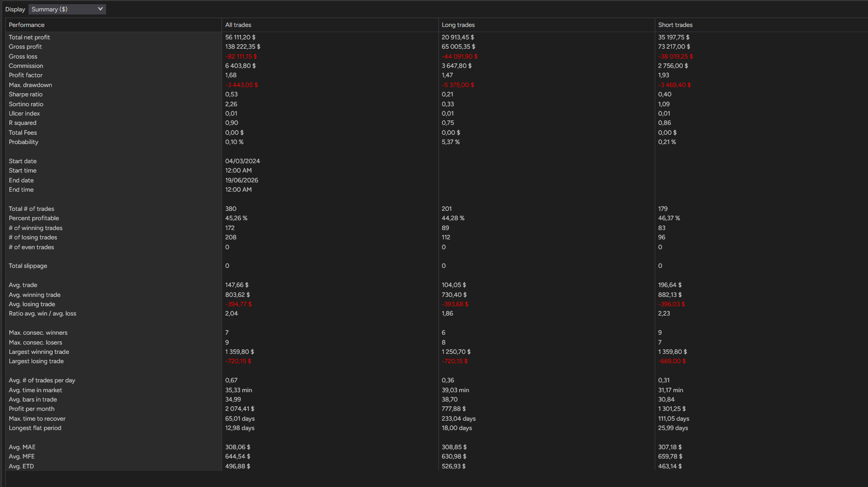The height and width of the screenshot is (487, 868).
Task: Click the Max. drawdown row label
Action: pyautogui.click(x=31, y=85)
